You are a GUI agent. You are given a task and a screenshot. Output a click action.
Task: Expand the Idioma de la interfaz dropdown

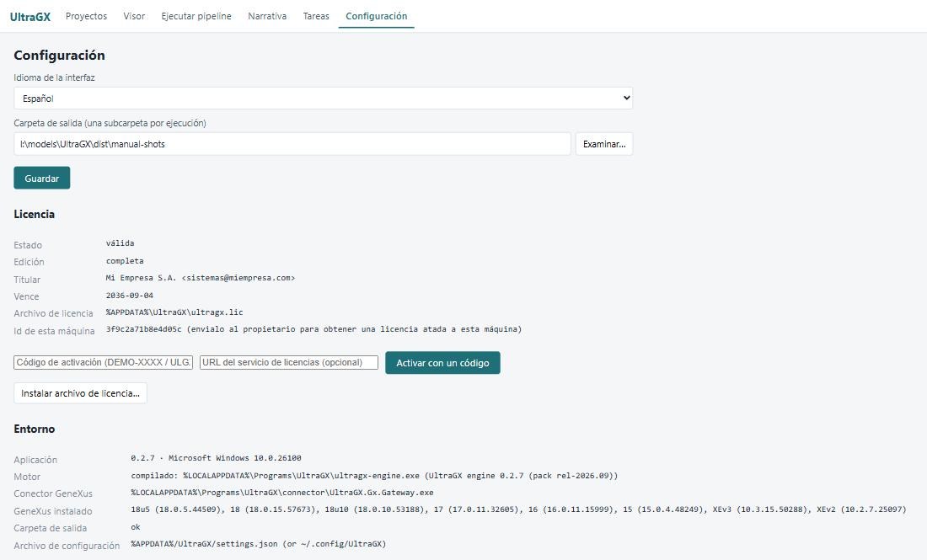pos(324,98)
